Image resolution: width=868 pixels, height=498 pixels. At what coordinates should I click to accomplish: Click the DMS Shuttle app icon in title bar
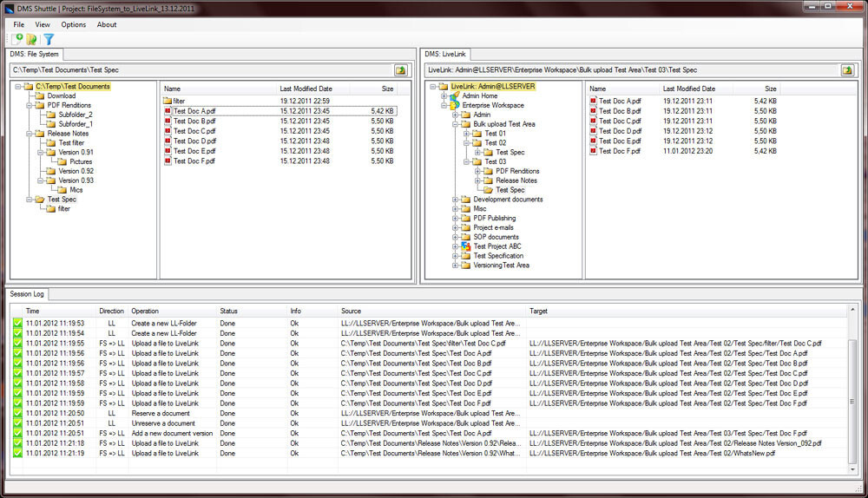(x=9, y=9)
